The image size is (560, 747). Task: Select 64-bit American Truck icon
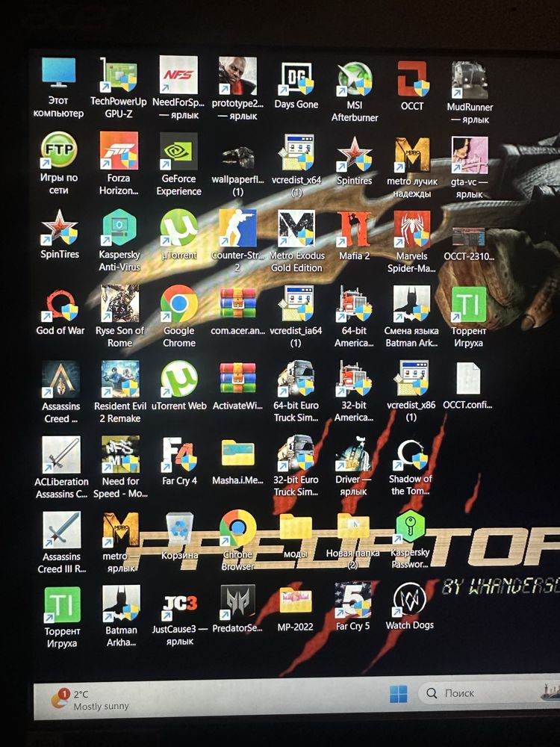355,305
